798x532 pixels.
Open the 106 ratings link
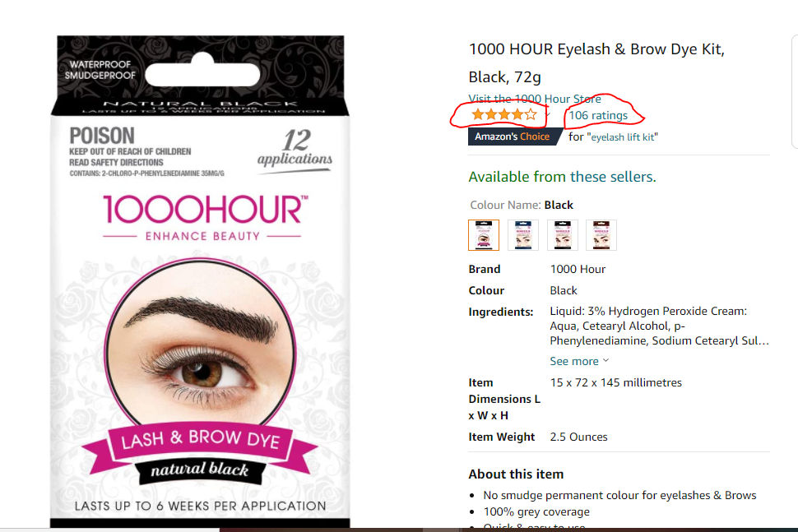(x=598, y=115)
